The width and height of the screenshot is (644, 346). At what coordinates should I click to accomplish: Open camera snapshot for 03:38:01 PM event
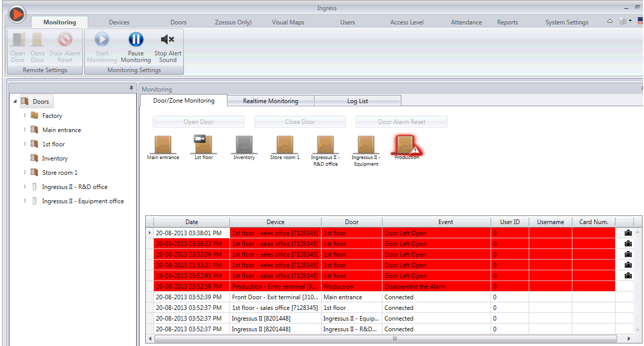click(628, 233)
